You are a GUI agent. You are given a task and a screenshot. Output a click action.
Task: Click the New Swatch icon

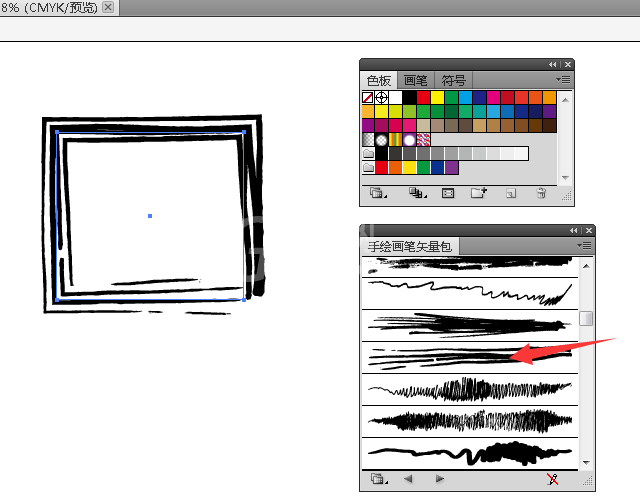pyautogui.click(x=511, y=193)
